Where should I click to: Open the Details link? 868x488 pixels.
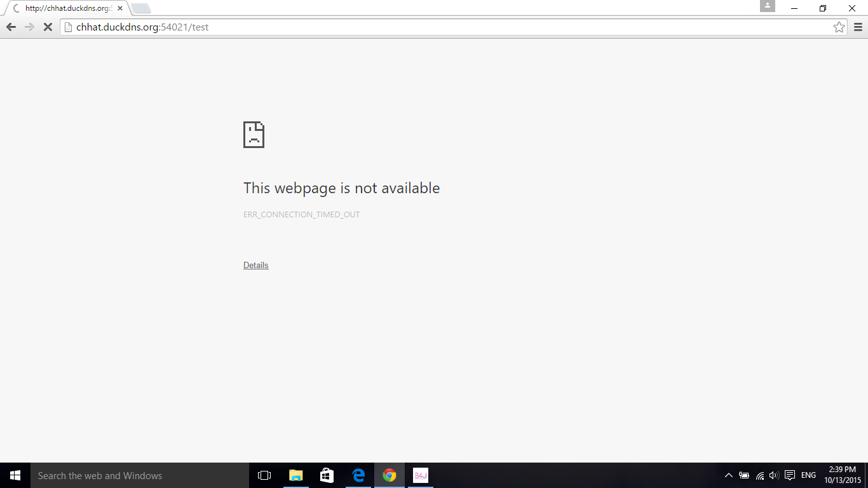256,266
